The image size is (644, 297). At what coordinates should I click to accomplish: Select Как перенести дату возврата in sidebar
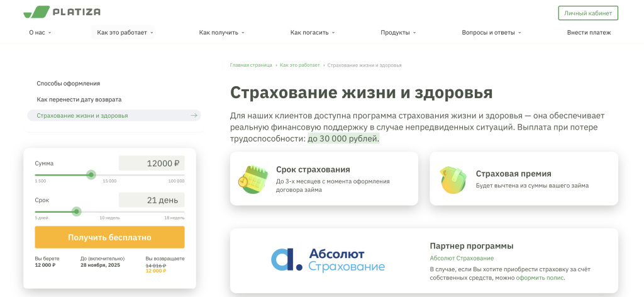pyautogui.click(x=79, y=99)
